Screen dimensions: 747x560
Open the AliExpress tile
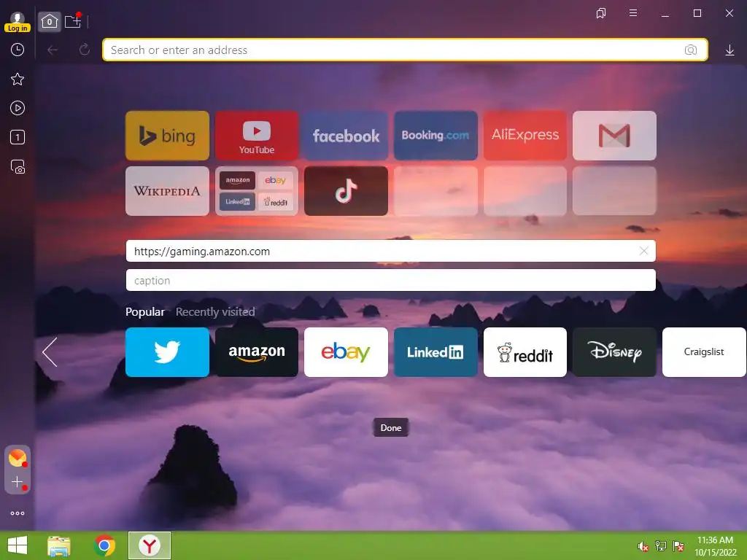pyautogui.click(x=525, y=136)
